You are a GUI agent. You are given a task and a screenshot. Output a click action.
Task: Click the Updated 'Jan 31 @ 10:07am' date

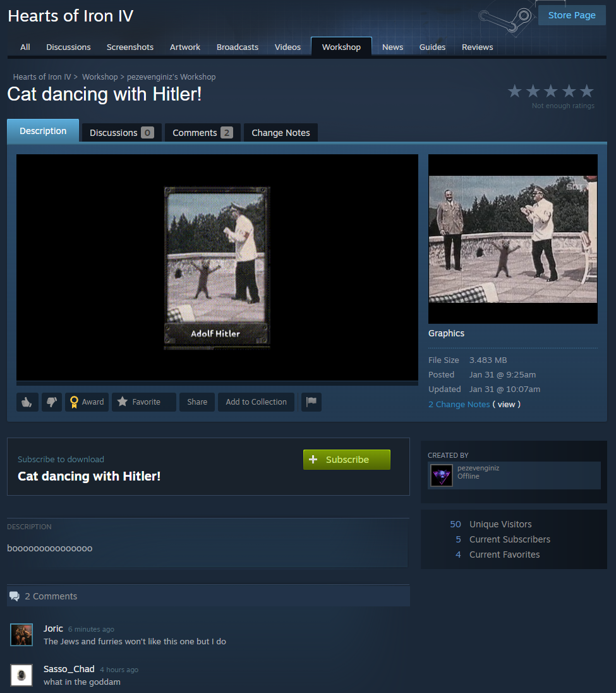pos(505,389)
